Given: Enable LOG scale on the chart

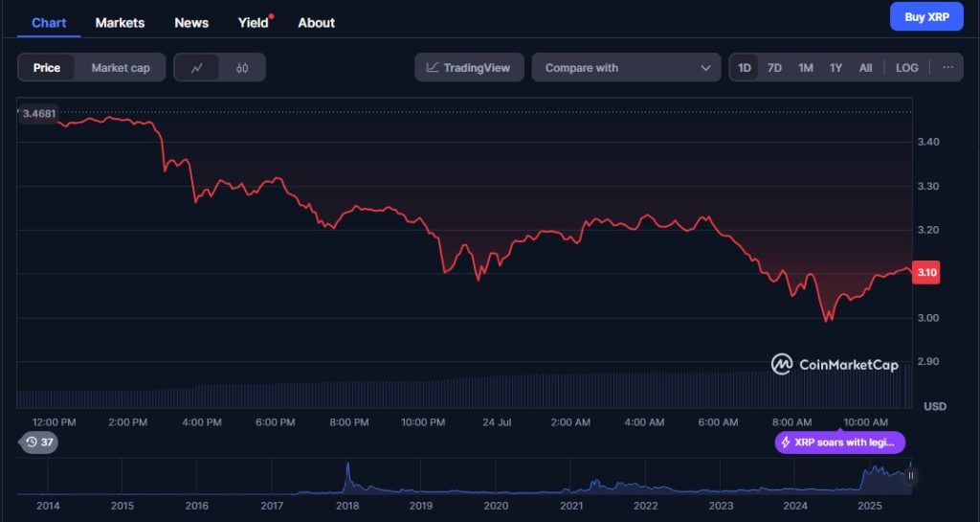Looking at the screenshot, I should pos(907,67).
